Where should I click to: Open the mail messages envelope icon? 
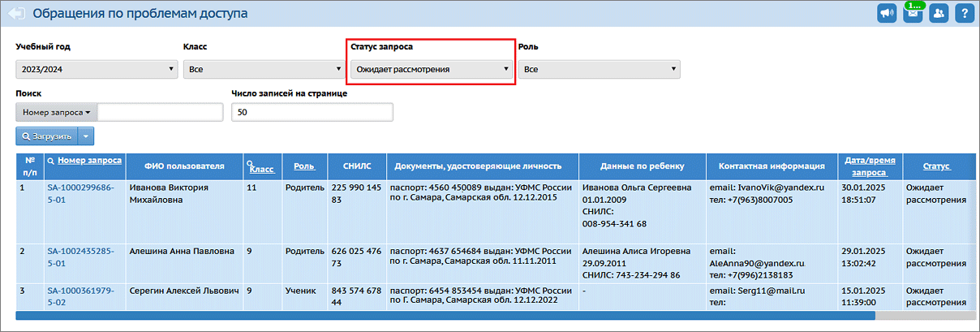[x=913, y=14]
